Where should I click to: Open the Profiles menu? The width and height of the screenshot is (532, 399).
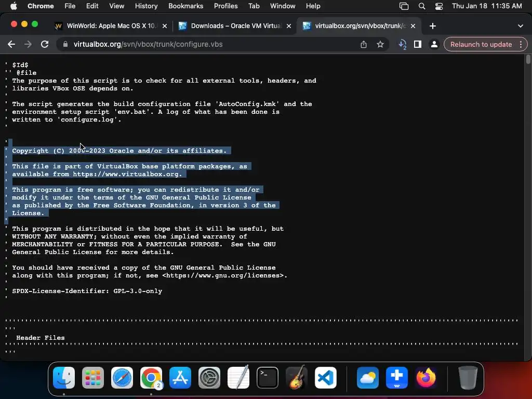pos(225,6)
